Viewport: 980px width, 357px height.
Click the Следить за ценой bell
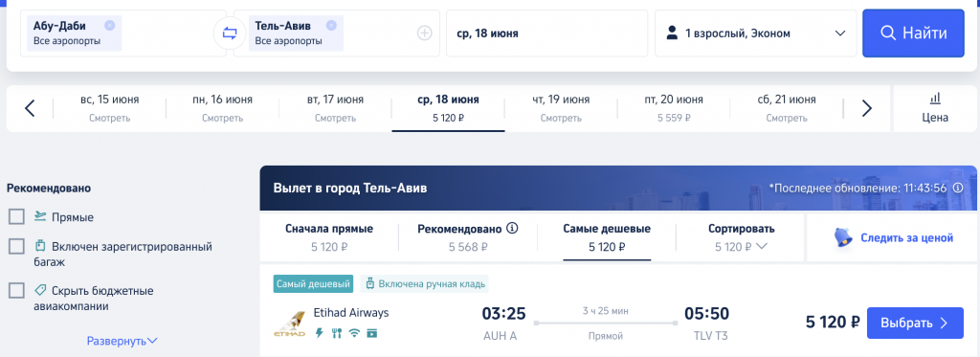(x=845, y=237)
